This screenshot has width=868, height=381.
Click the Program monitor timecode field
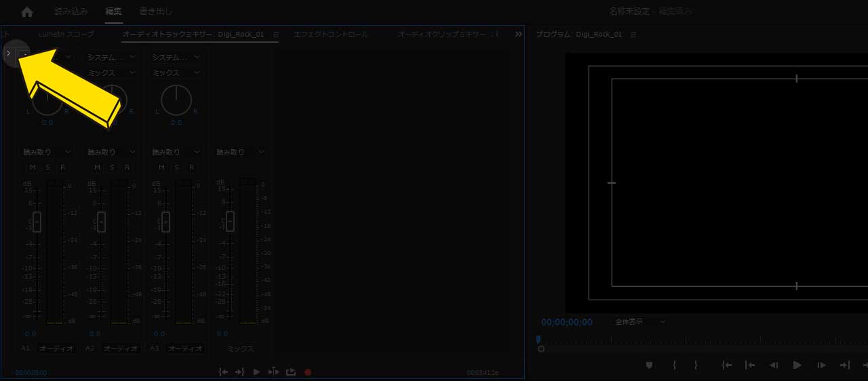pos(566,322)
